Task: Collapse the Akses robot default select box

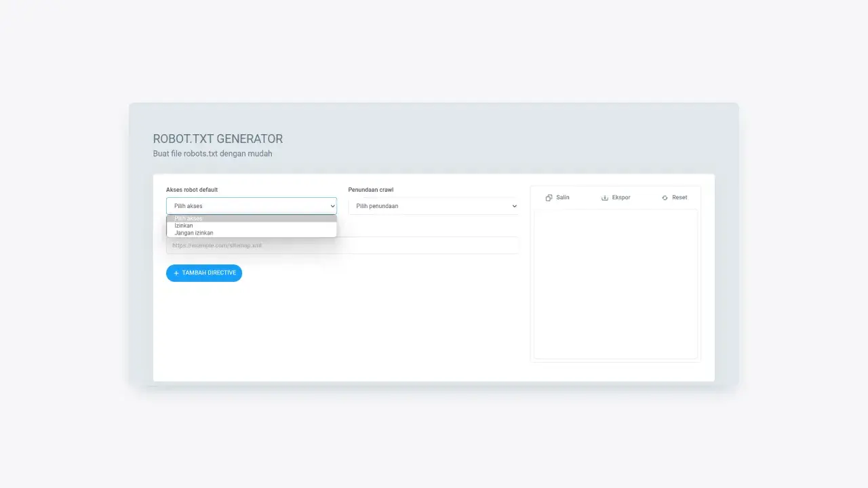Action: point(251,206)
